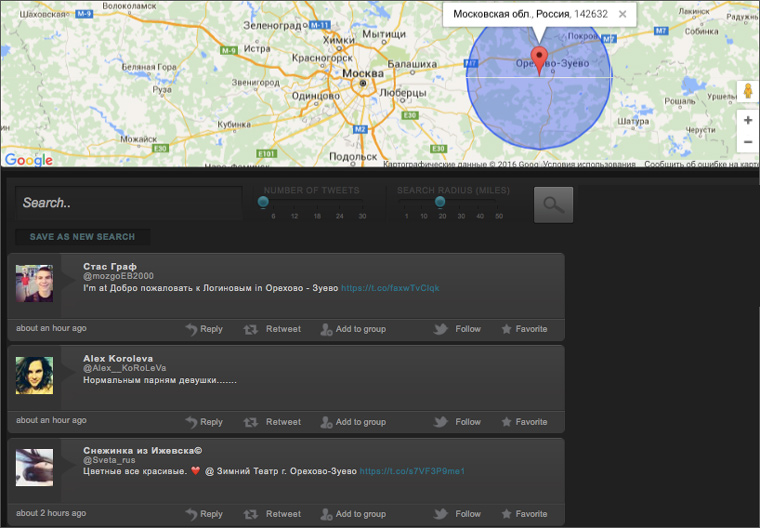Image resolution: width=760 pixels, height=528 pixels.
Task: Click the red map marker pin
Action: (x=540, y=59)
